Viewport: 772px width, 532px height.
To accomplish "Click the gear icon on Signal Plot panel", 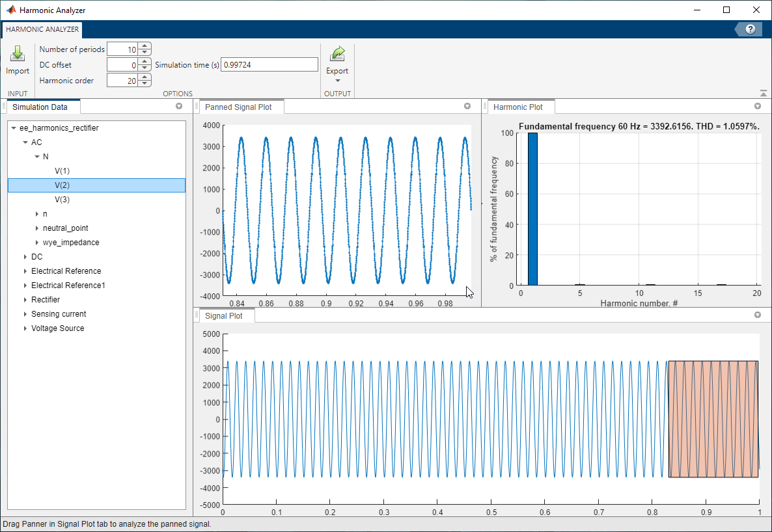I will (757, 315).
